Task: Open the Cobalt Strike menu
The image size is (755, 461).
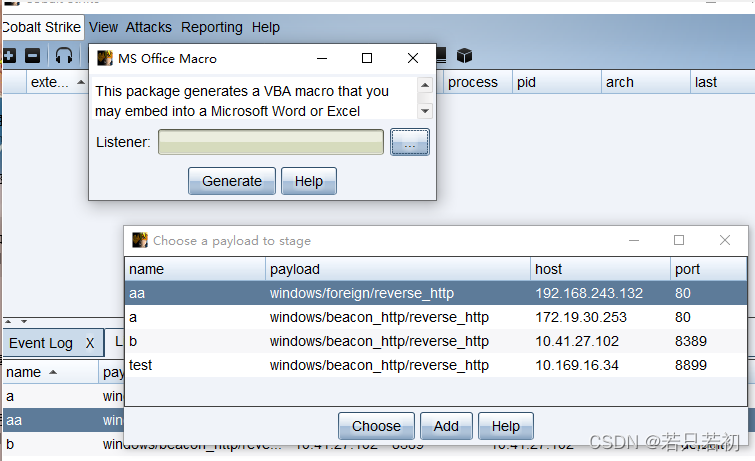Action: point(41,27)
